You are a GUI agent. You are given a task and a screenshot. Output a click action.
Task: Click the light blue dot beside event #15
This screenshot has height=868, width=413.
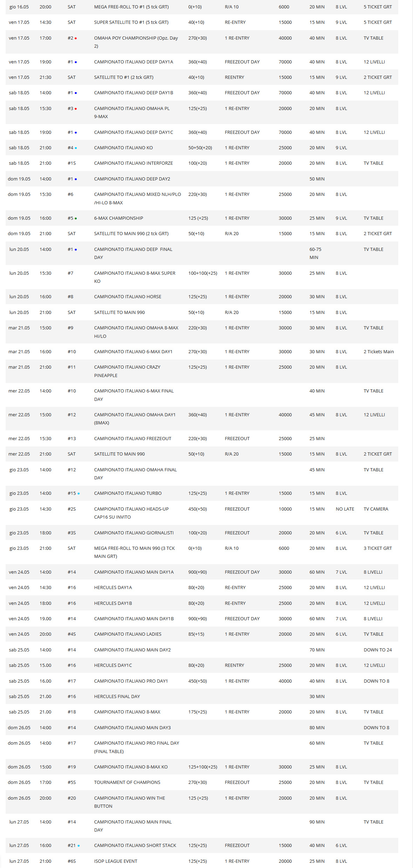coord(79,493)
